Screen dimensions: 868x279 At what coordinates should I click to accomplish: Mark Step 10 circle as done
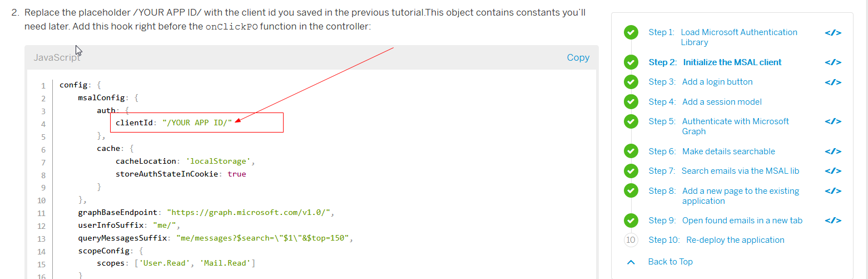tap(631, 240)
